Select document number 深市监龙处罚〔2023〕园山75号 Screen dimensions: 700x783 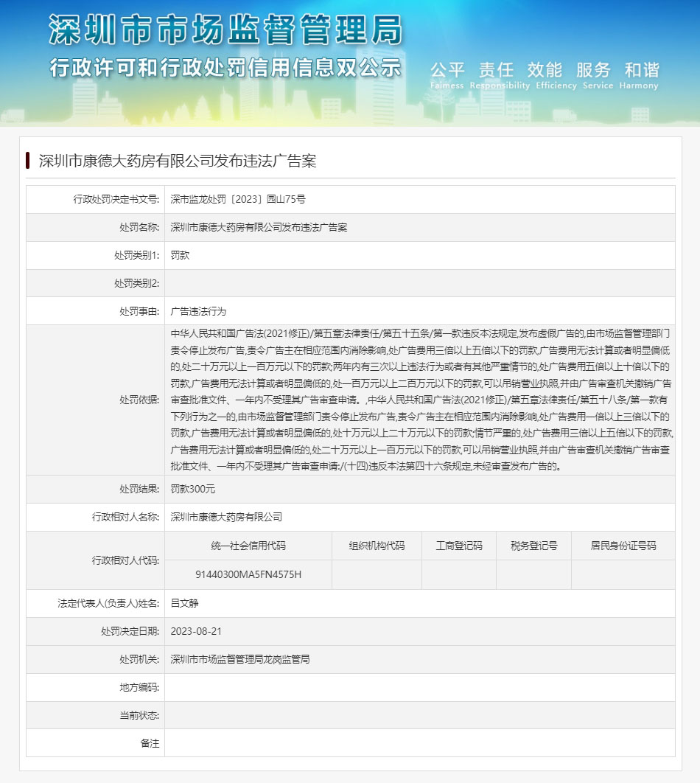coord(238,199)
